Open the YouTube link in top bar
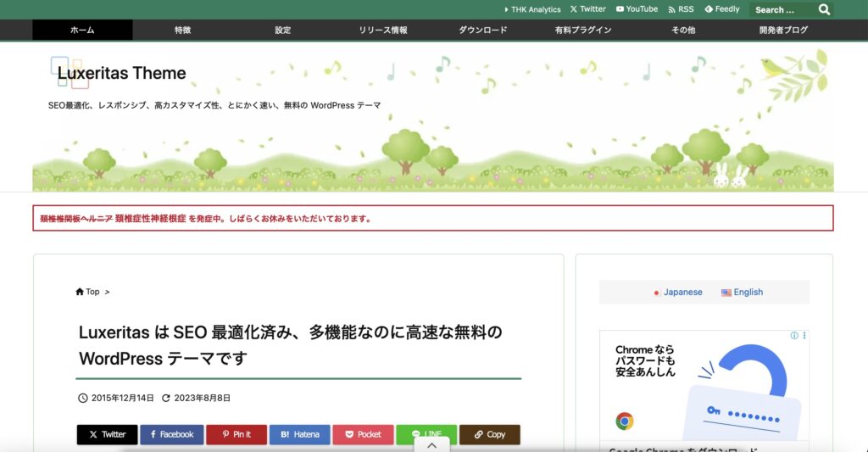 (637, 9)
